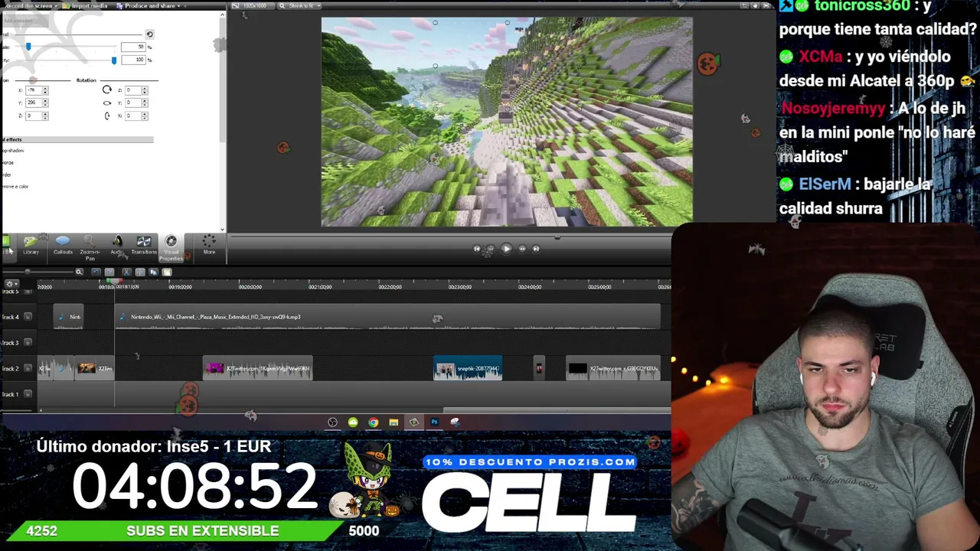Adjust the Scale slider handle
This screenshot has width=980, height=551.
tap(28, 47)
